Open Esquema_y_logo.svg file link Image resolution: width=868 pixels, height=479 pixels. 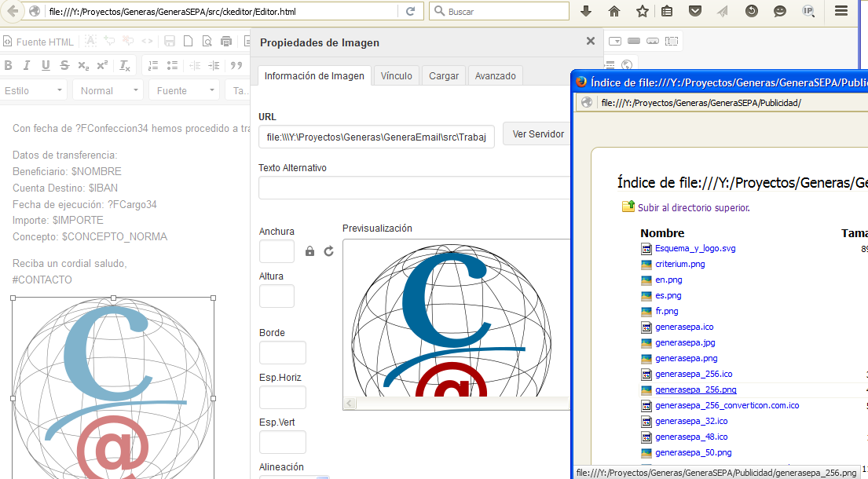coord(695,248)
